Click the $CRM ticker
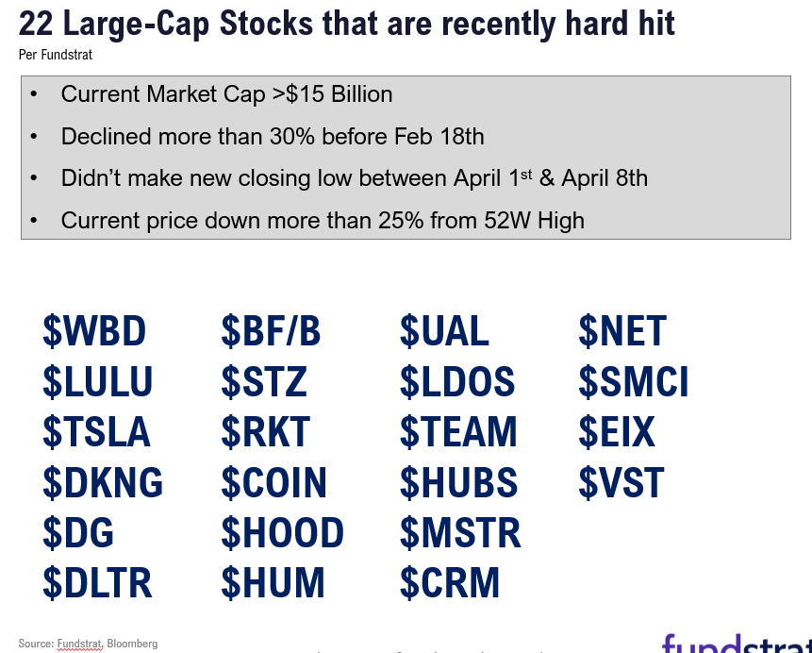Viewport: 812px width, 653px height. coord(450,582)
